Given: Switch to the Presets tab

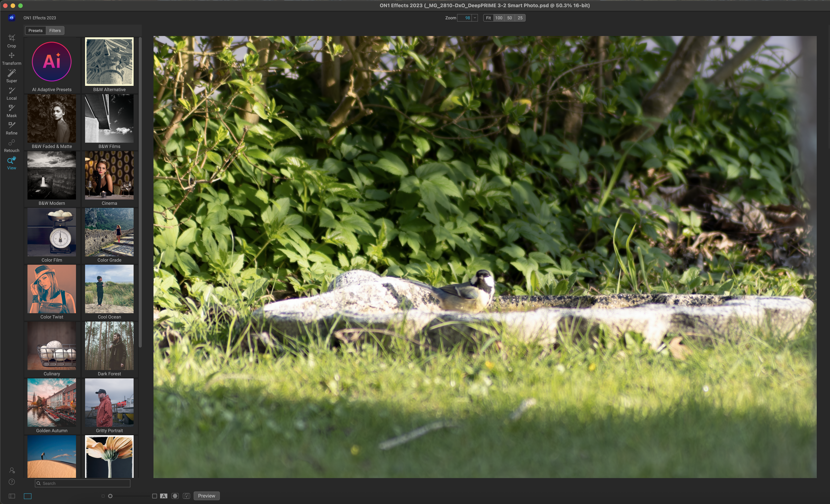Looking at the screenshot, I should pos(35,31).
